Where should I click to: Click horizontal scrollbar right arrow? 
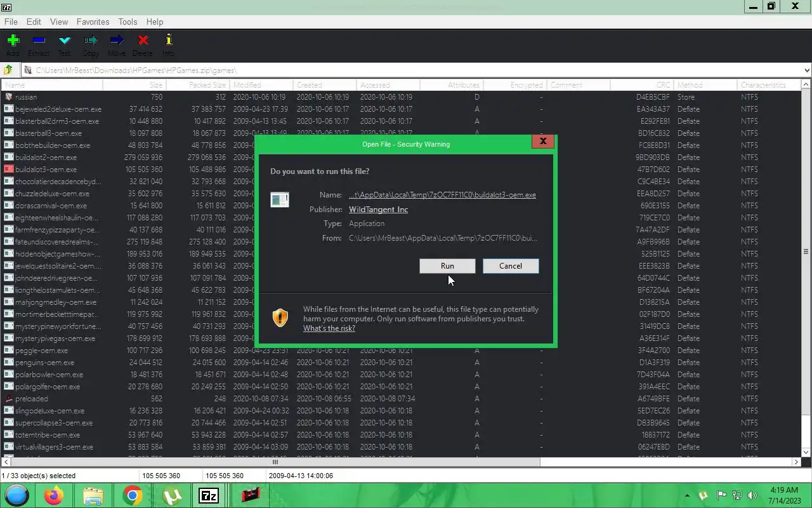tap(797, 462)
